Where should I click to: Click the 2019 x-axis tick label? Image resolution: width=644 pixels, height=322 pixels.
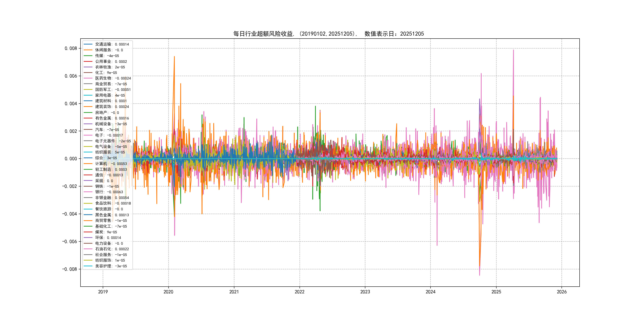(103, 292)
